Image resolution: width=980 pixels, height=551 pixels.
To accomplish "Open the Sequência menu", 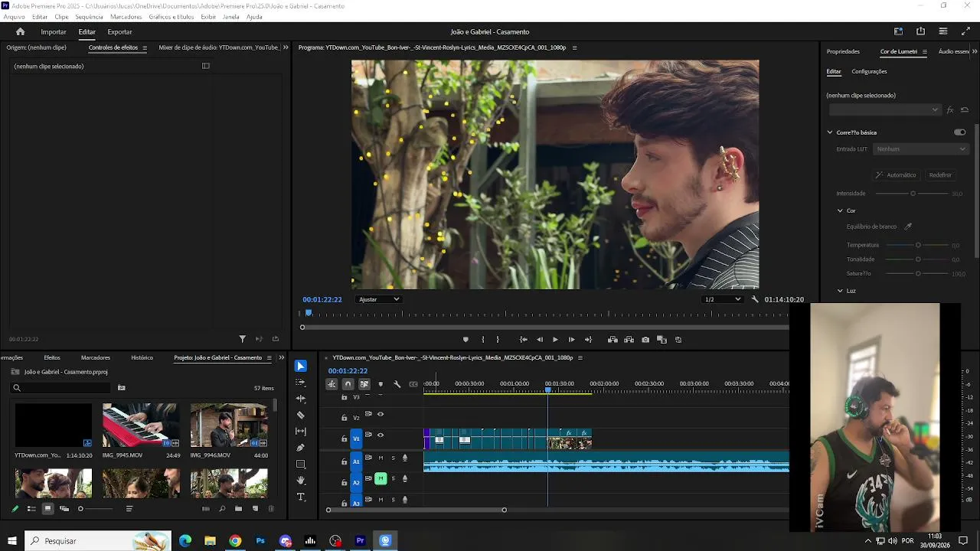I will 89,17.
